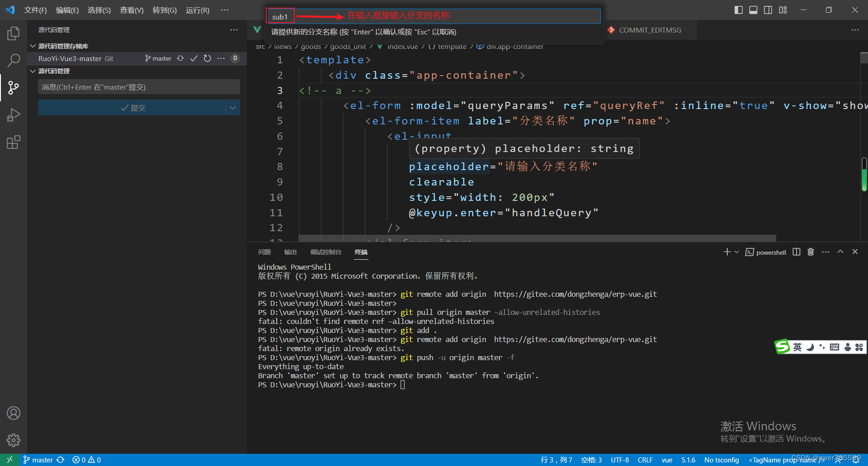Open editor more actions at top right
This screenshot has width=868, height=466.
[855, 30]
